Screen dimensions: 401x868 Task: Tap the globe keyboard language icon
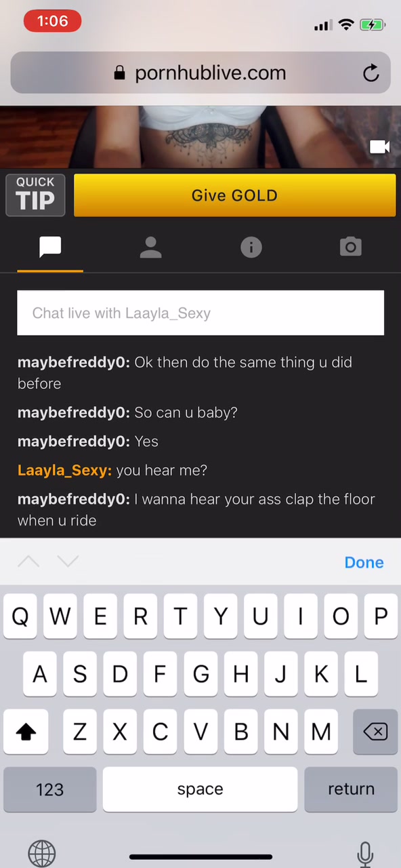[x=41, y=854]
